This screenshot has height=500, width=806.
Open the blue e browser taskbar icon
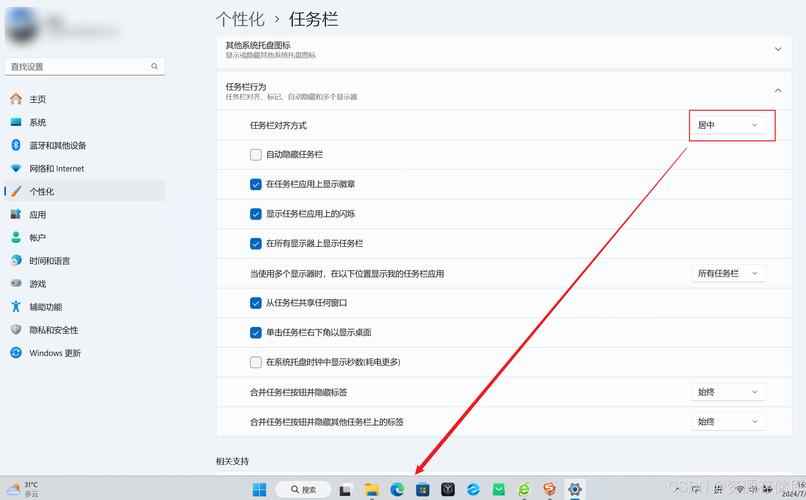pyautogui.click(x=473, y=490)
